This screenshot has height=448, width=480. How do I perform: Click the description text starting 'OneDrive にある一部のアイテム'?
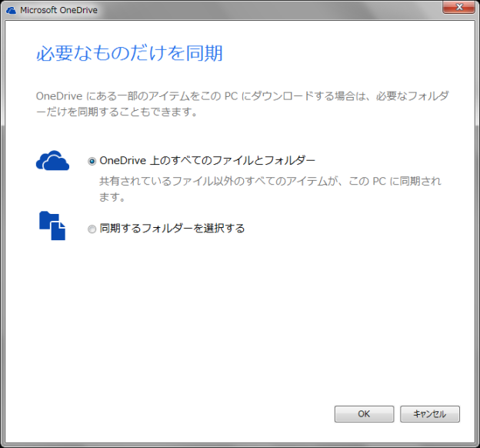[x=242, y=104]
